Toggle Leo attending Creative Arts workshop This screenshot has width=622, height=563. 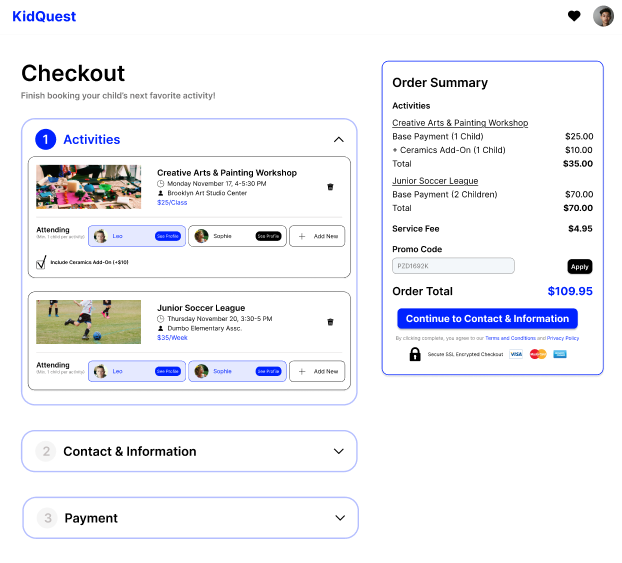[137, 236]
